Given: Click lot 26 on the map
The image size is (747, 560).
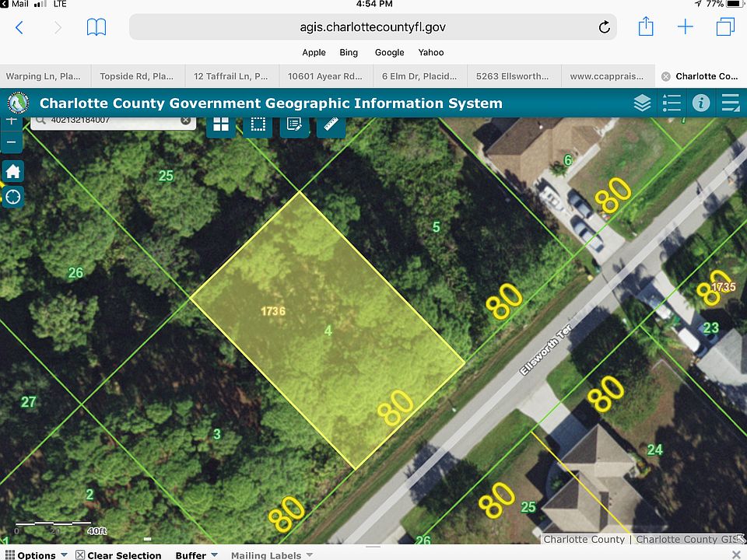Looking at the screenshot, I should (75, 273).
